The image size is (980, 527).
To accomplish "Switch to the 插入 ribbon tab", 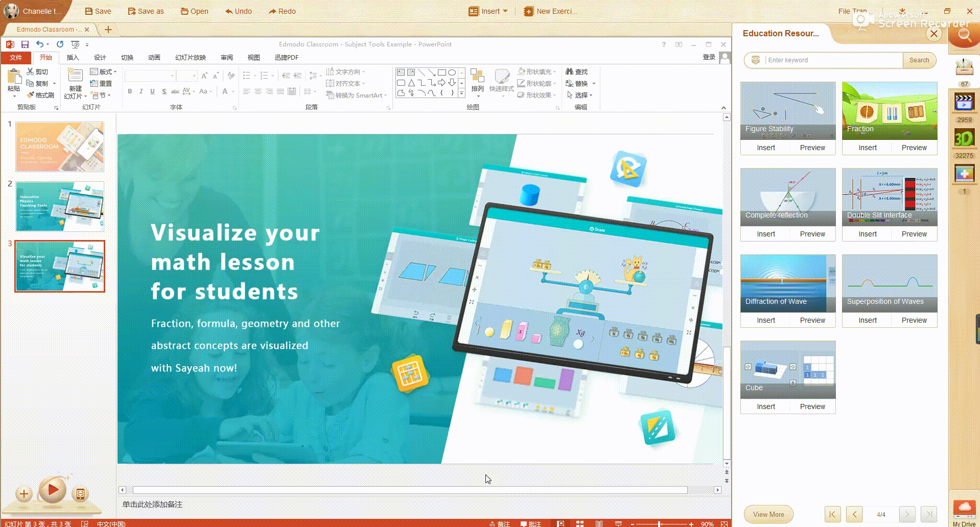I will coord(73,58).
